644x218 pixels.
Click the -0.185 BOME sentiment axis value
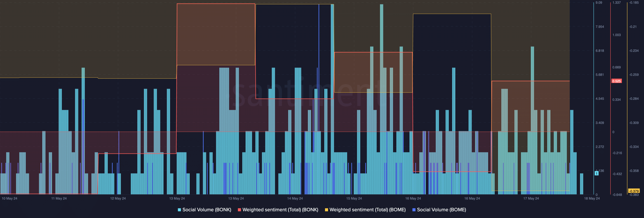point(634,3)
